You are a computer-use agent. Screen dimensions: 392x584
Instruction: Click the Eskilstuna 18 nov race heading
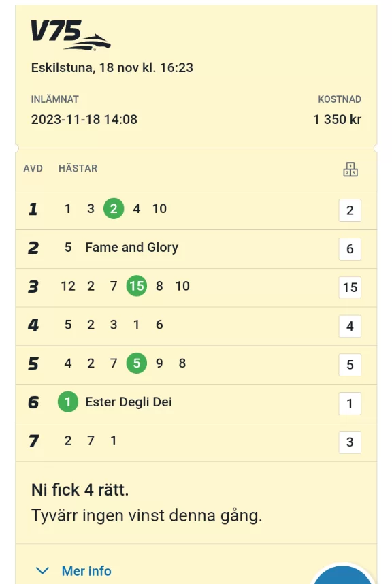coord(112,68)
